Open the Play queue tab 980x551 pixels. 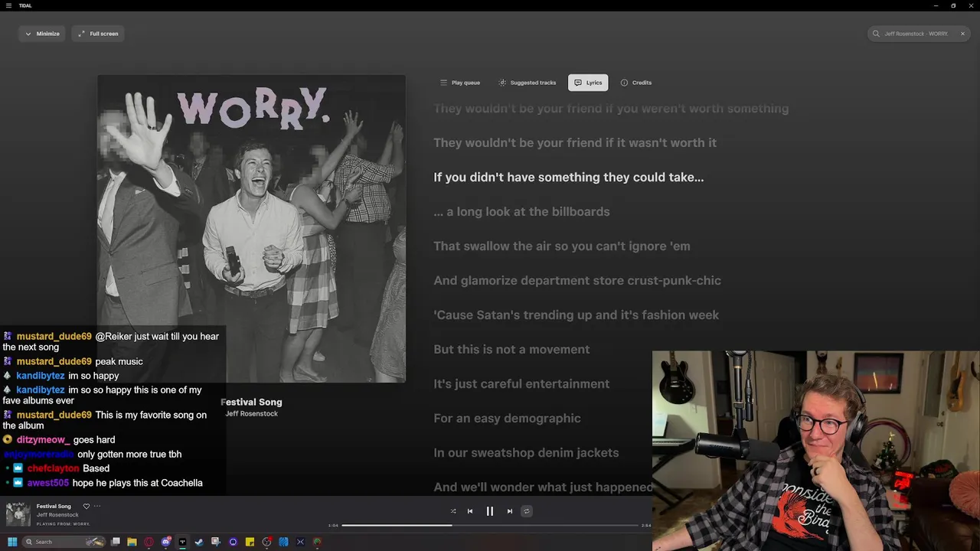tap(460, 83)
